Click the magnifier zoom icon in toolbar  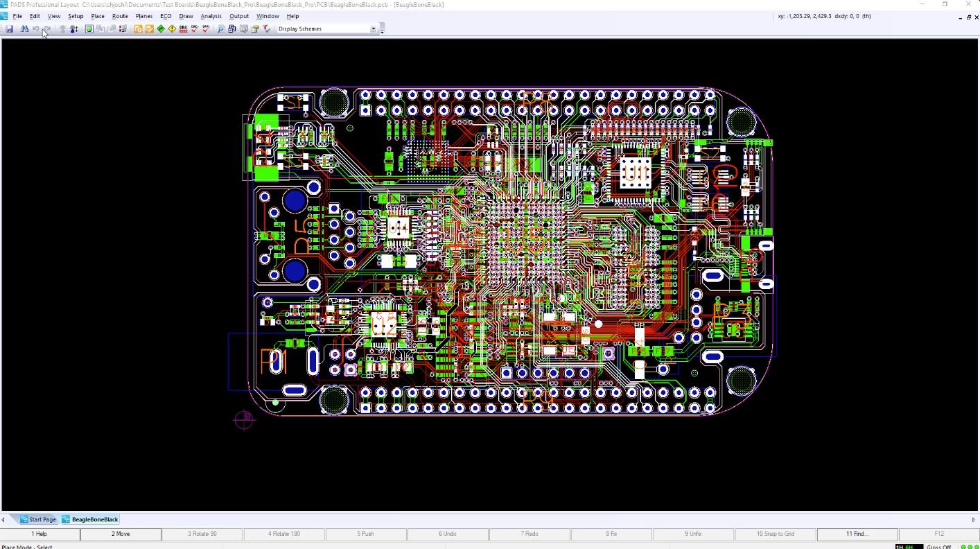pyautogui.click(x=221, y=29)
